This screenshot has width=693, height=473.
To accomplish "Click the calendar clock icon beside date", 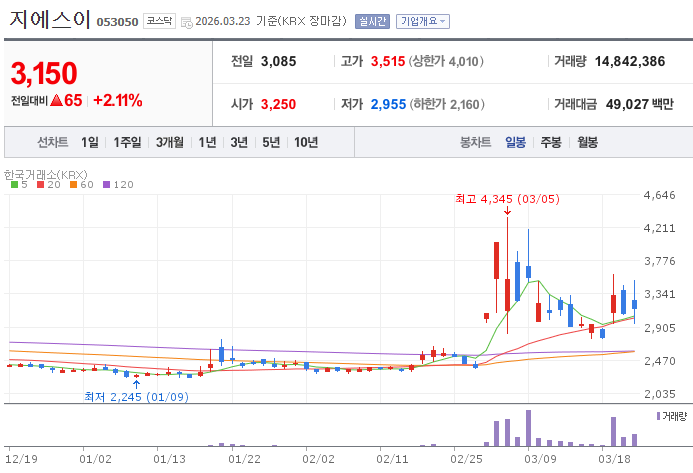I will coord(187,22).
